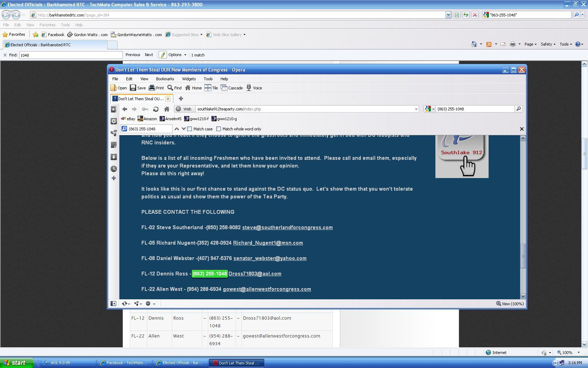The image size is (588, 368).
Task: Click gowest@allenwestforcongress.com link in Opera
Action: (267, 289)
